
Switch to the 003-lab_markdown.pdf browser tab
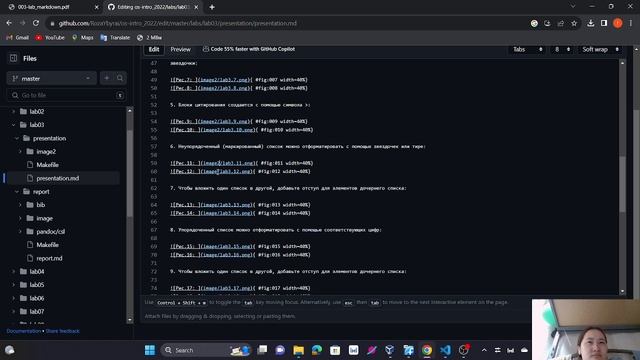click(x=48, y=7)
